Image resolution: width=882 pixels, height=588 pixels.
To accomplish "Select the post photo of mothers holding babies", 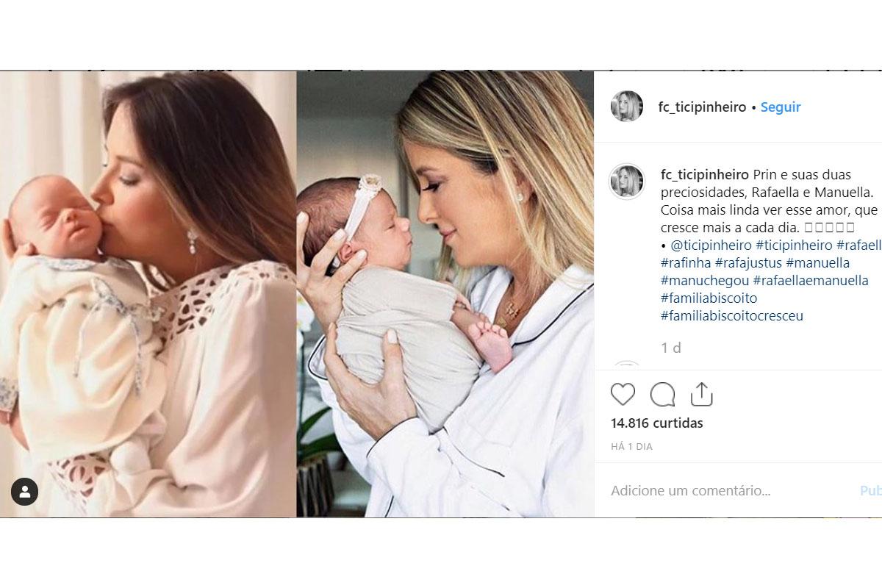I will click(x=297, y=294).
